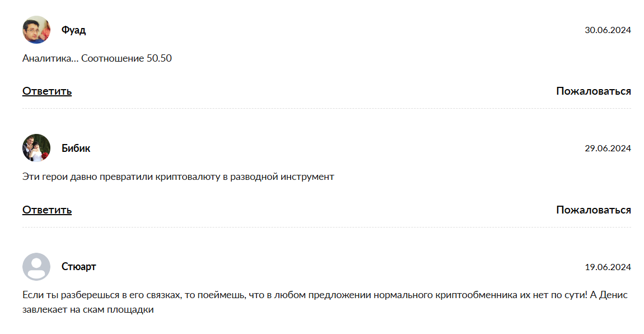Screen dimensions: 644x334
Task: Click the text 'завлекает на скам площадки'
Action: pyautogui.click(x=88, y=309)
